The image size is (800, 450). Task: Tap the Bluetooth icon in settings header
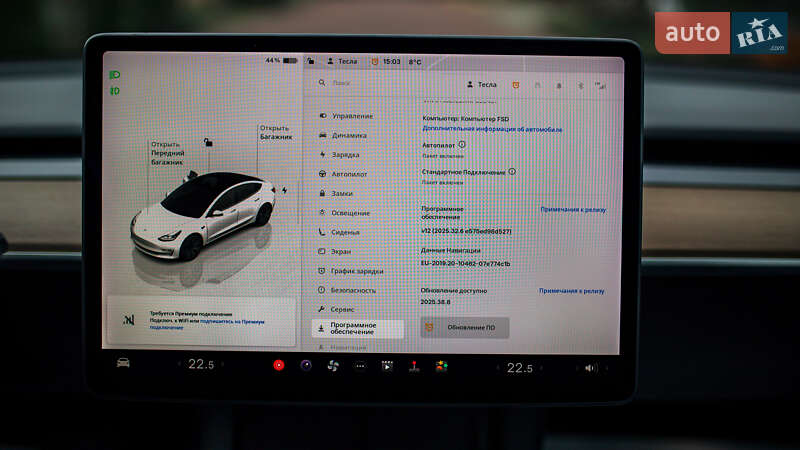(581, 86)
